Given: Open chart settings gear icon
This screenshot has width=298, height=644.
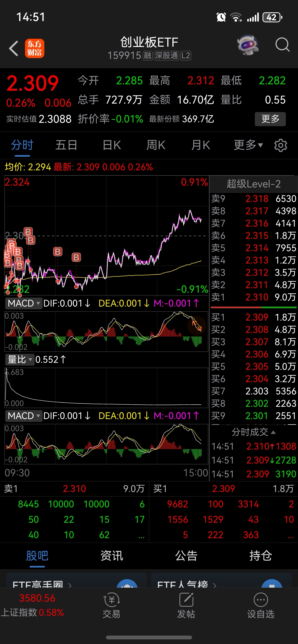Looking at the screenshot, I should coord(280,145).
